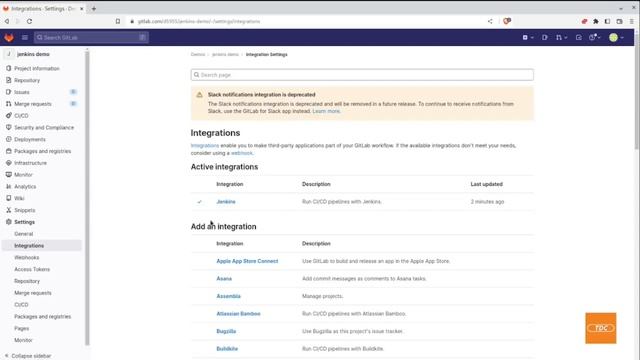Open Merge requests dropdown in top bar
The height and width of the screenshot is (360, 640).
click(561, 38)
